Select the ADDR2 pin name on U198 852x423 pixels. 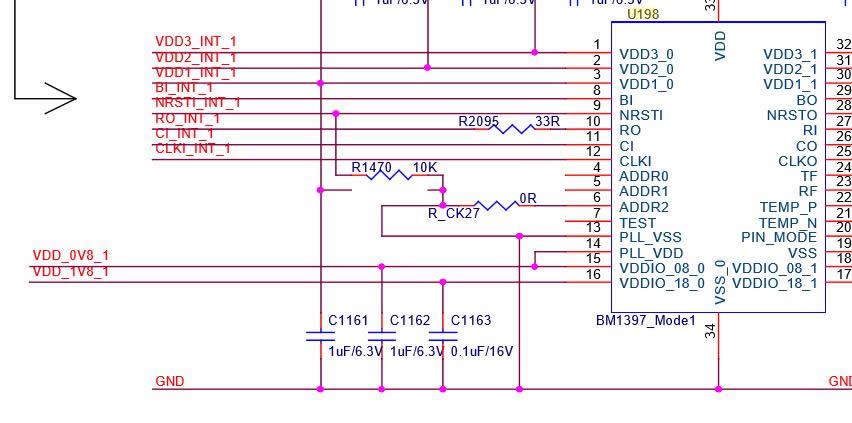point(644,207)
